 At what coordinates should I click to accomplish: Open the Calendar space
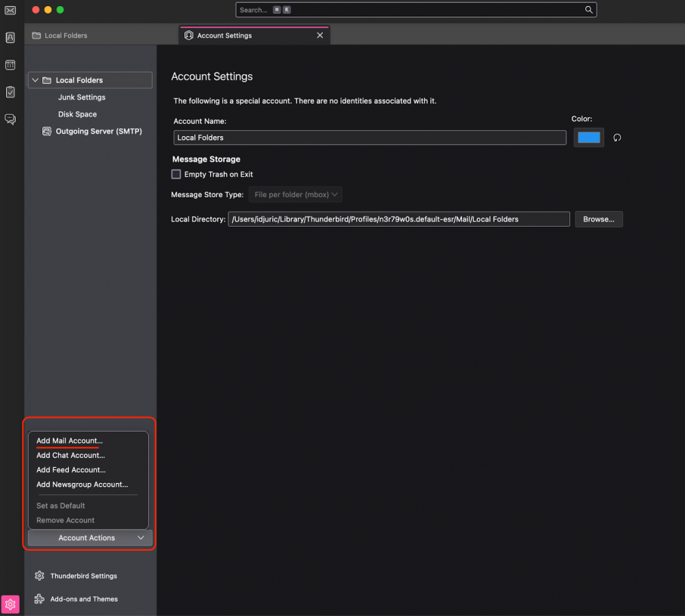pyautogui.click(x=10, y=64)
